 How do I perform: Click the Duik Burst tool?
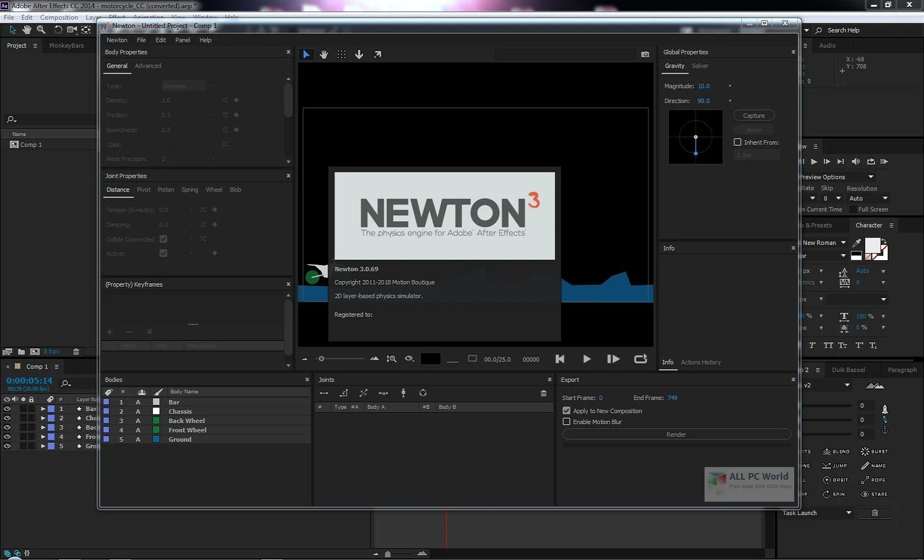(874, 452)
